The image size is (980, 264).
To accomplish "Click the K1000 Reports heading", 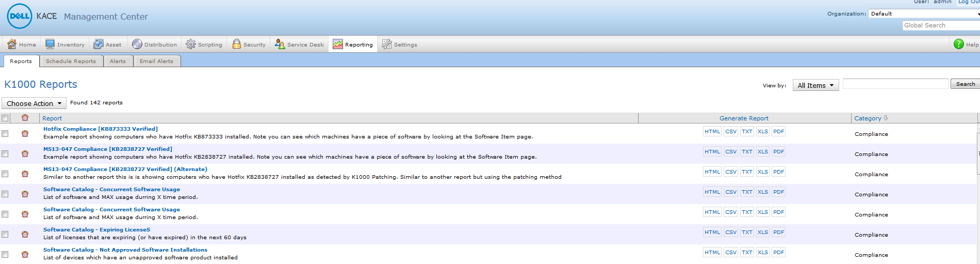I will (41, 84).
